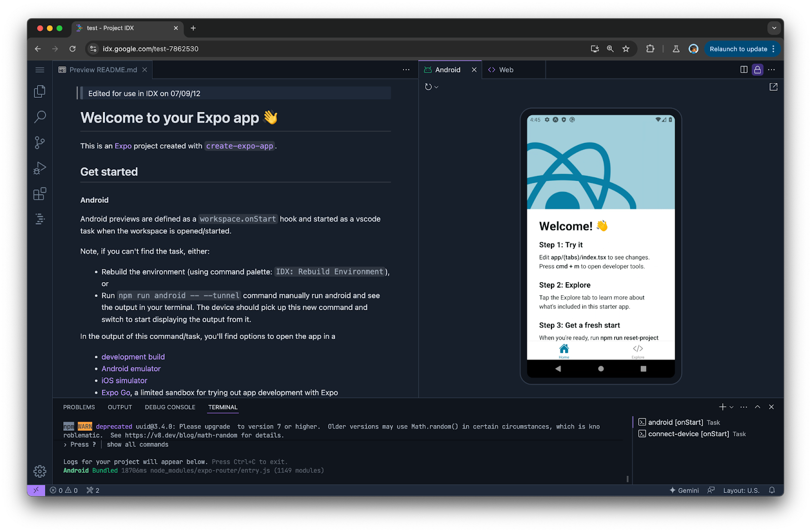Close the Android preview tab
This screenshot has width=811, height=532.
474,70
